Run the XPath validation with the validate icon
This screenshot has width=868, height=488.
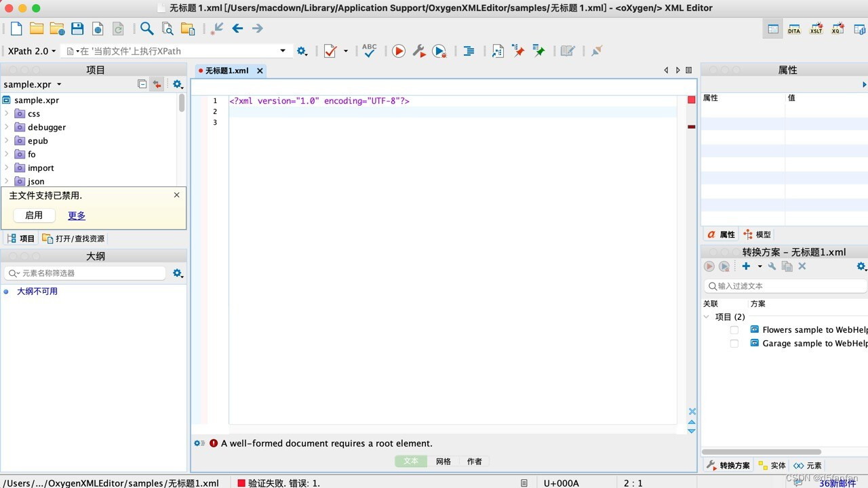click(x=330, y=51)
